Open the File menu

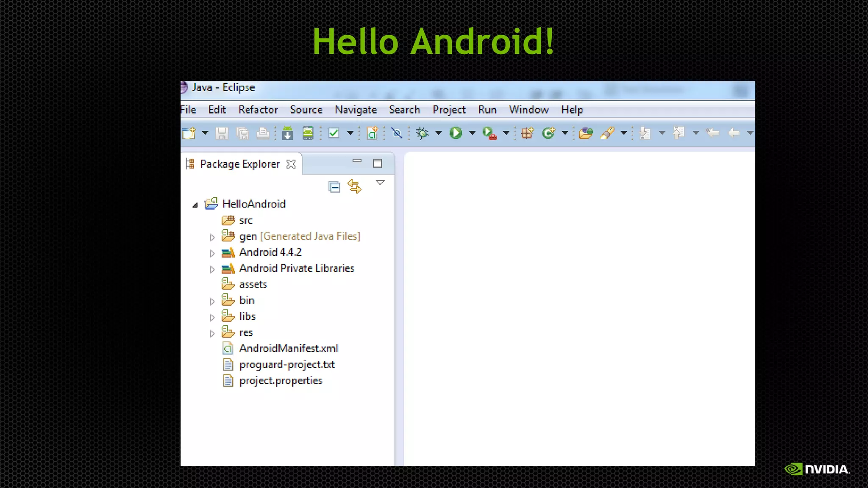click(x=188, y=110)
